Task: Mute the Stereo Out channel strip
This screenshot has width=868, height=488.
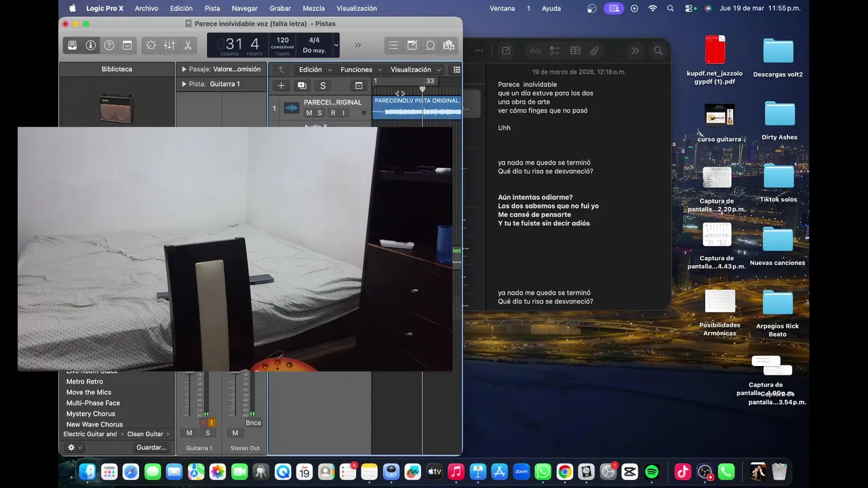Action: pos(235,432)
